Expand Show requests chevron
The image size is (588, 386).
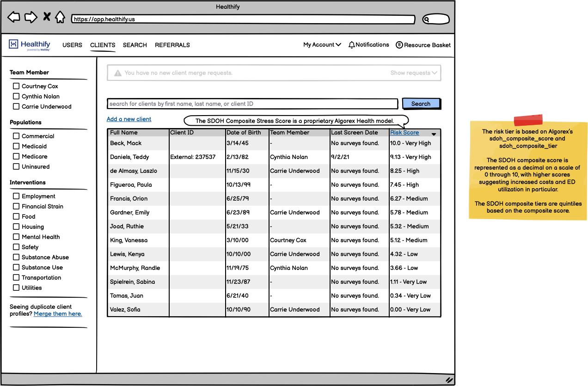(x=435, y=73)
